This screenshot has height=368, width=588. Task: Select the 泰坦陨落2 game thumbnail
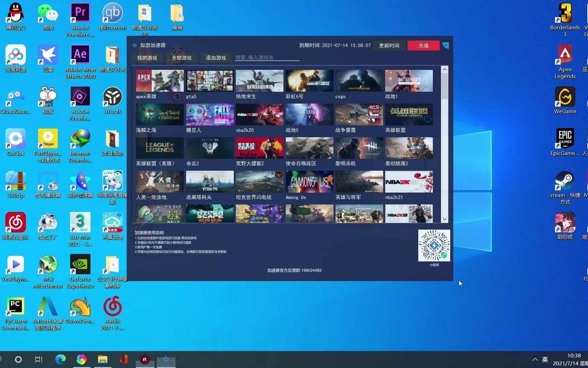pyautogui.click(x=409, y=148)
